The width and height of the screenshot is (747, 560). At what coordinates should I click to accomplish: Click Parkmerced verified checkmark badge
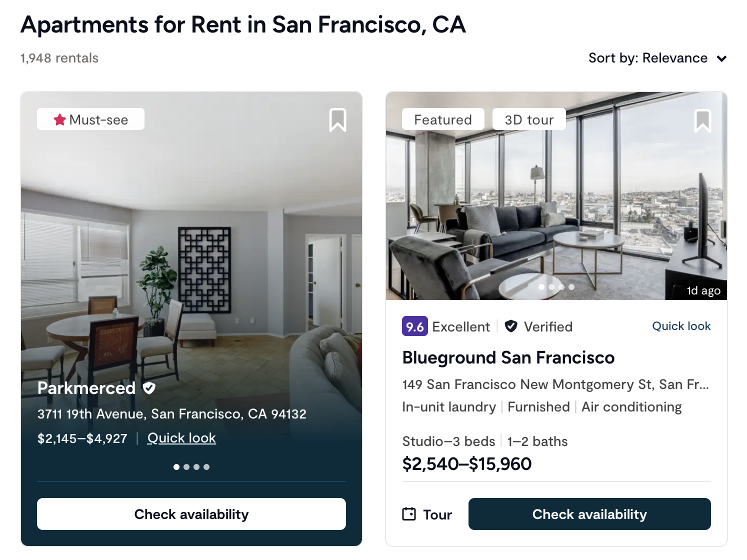149,388
